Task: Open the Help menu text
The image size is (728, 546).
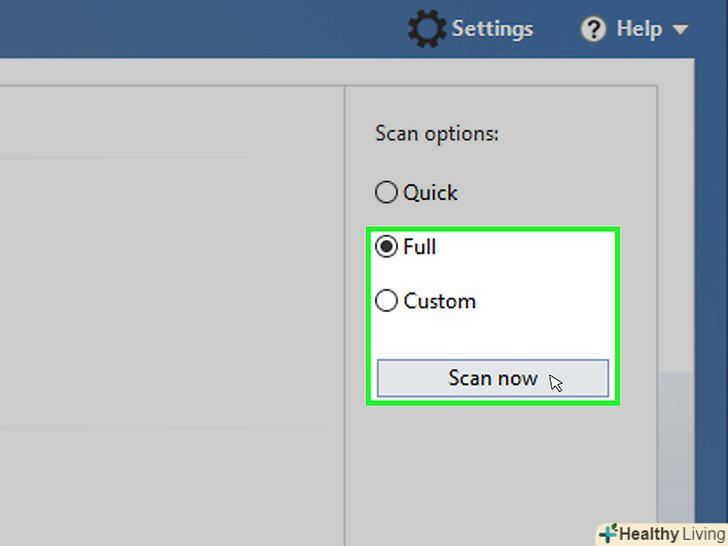Action: click(639, 29)
